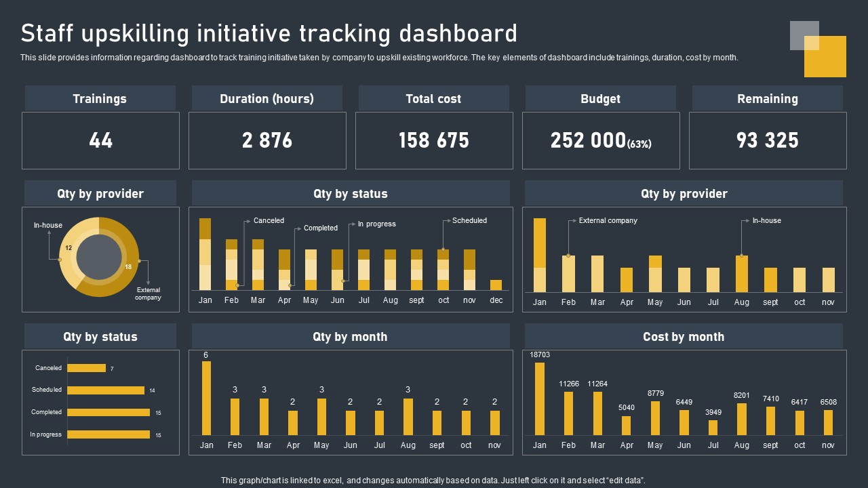This screenshot has width=868, height=488.
Task: Select the Total cost value 158 675
Action: click(x=434, y=140)
